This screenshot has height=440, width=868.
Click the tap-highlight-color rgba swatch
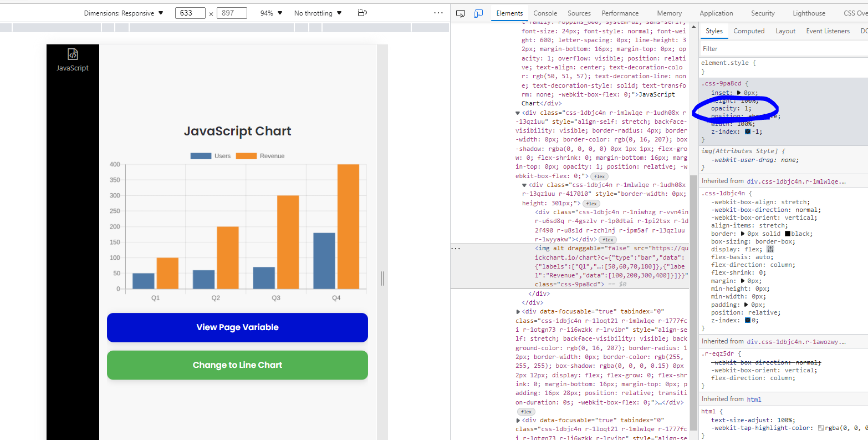click(x=820, y=428)
